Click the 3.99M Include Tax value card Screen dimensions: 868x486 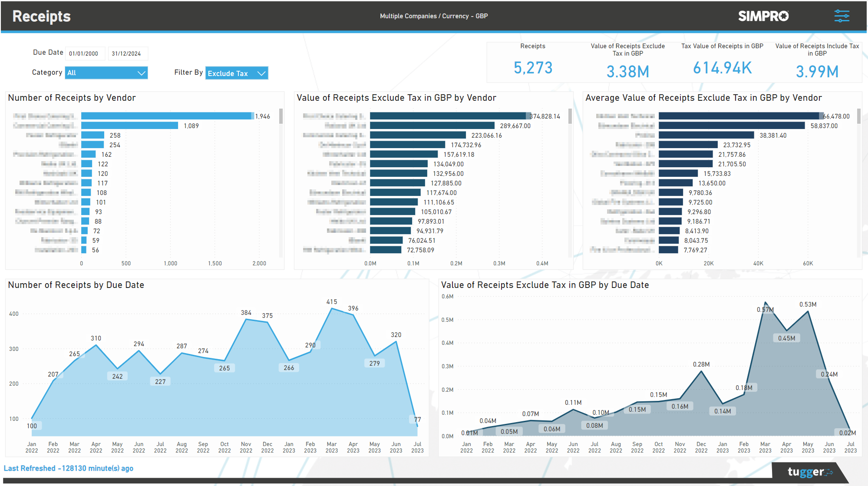click(817, 72)
